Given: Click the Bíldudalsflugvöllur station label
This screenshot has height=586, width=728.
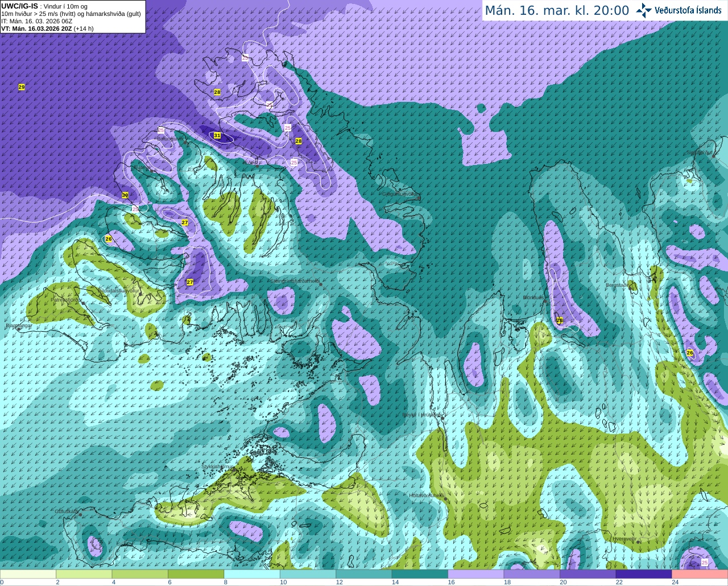Looking at the screenshot, I should tap(119, 290).
